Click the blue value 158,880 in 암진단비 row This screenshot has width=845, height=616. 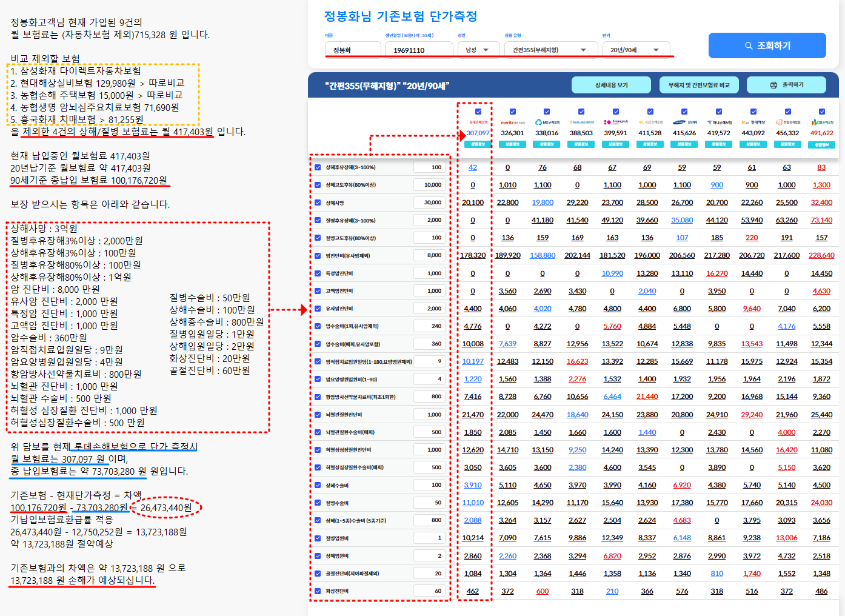[x=543, y=255]
